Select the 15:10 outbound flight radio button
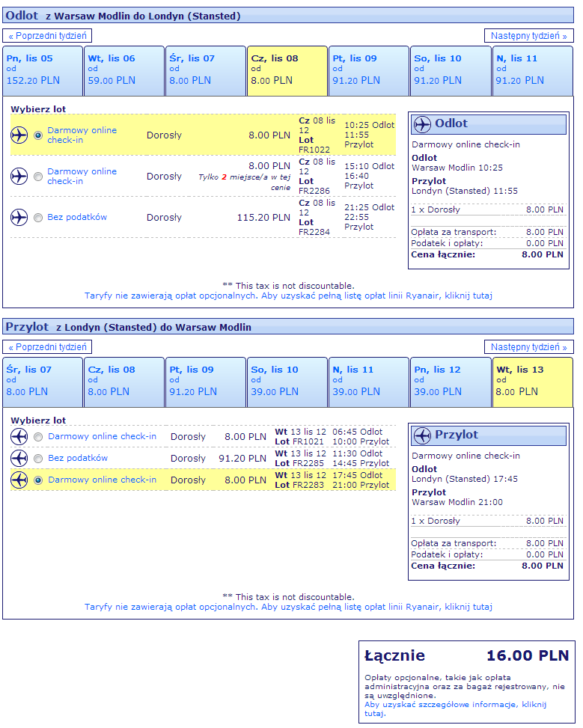This screenshot has width=583, height=728. (38, 177)
